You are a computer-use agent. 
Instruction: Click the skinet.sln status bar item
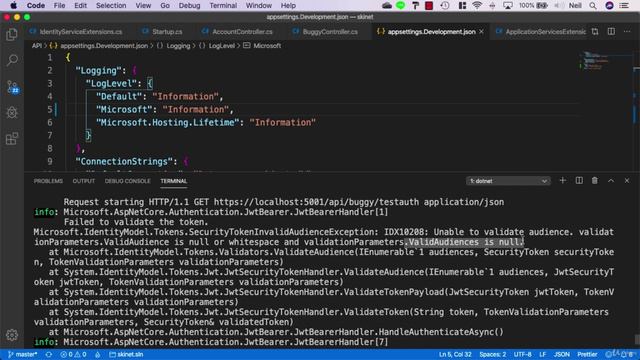tap(126, 354)
